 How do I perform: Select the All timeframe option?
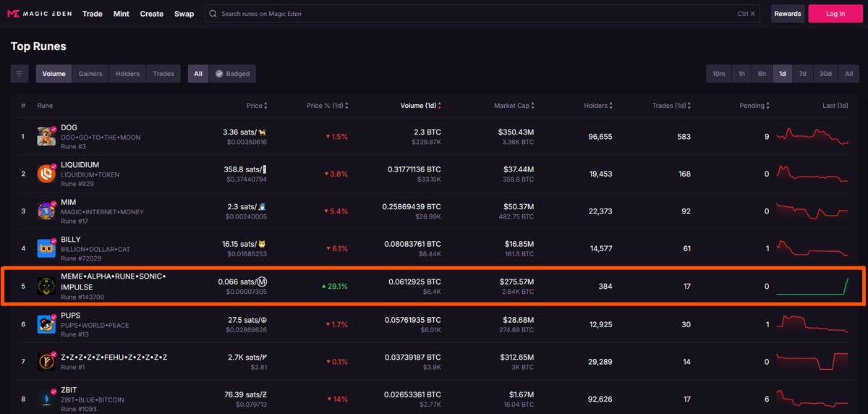coord(848,73)
